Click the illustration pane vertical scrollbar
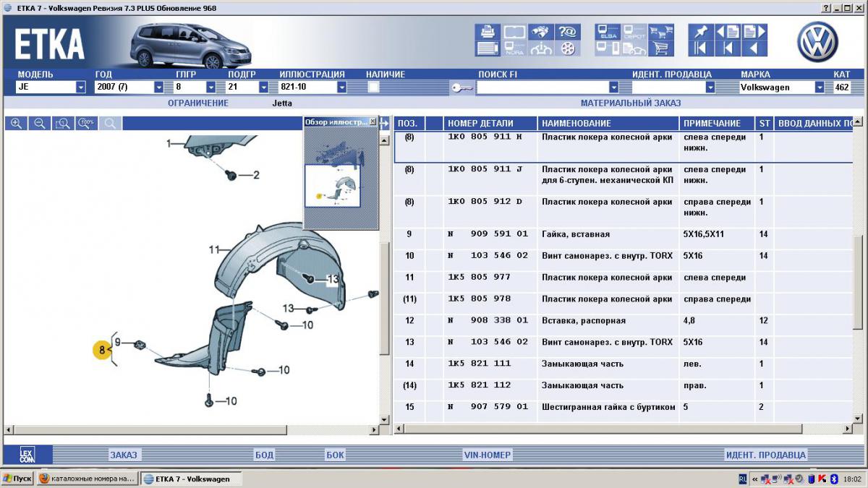The image size is (868, 488). pyautogui.click(x=384, y=298)
